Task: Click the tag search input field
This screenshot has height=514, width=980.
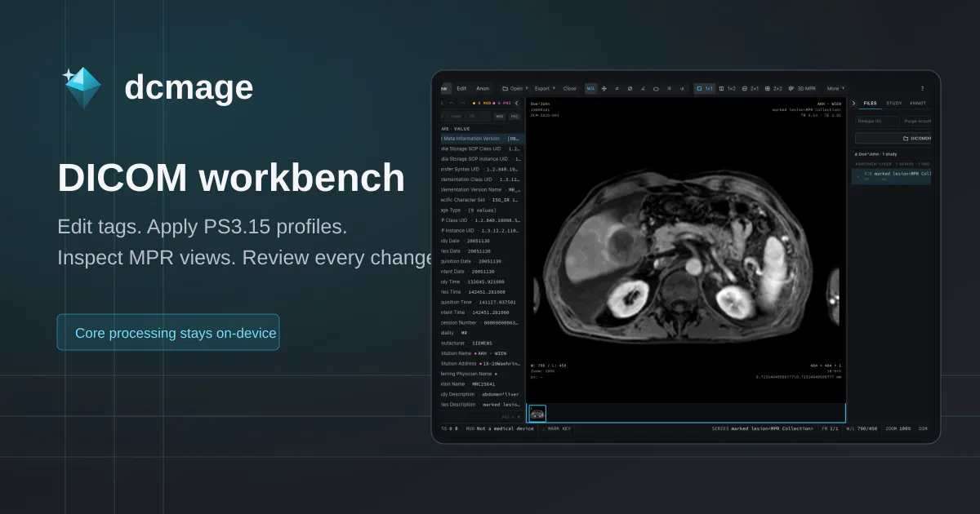Action: click(x=465, y=116)
